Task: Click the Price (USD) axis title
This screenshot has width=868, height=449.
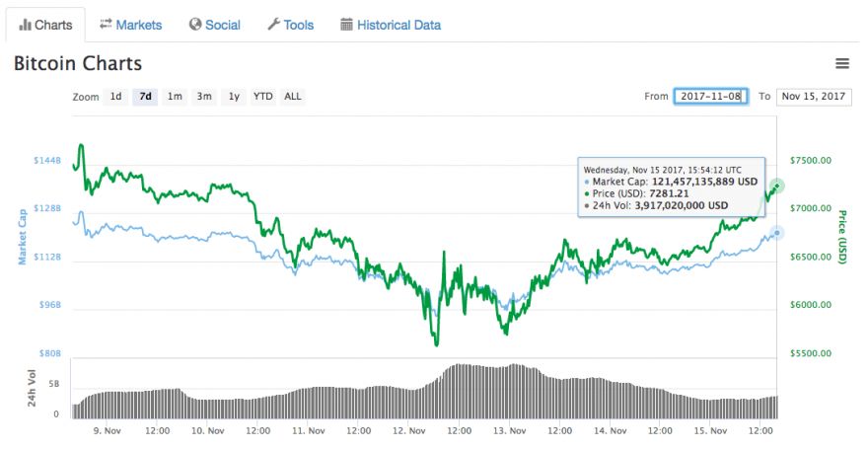Action: click(x=842, y=237)
